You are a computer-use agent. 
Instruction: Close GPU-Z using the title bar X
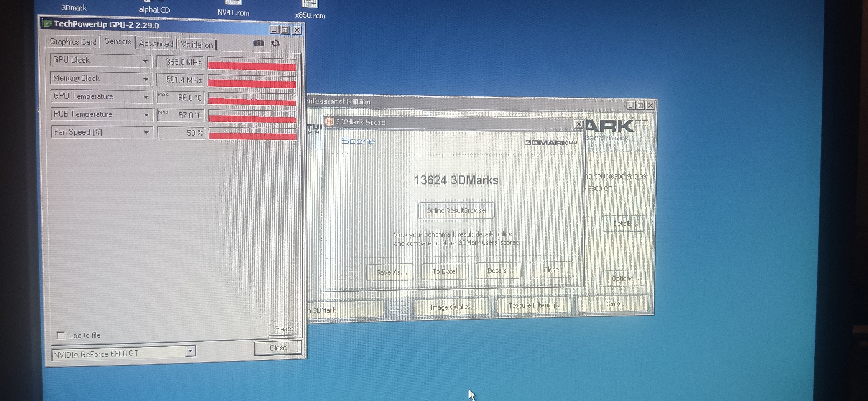pos(297,30)
